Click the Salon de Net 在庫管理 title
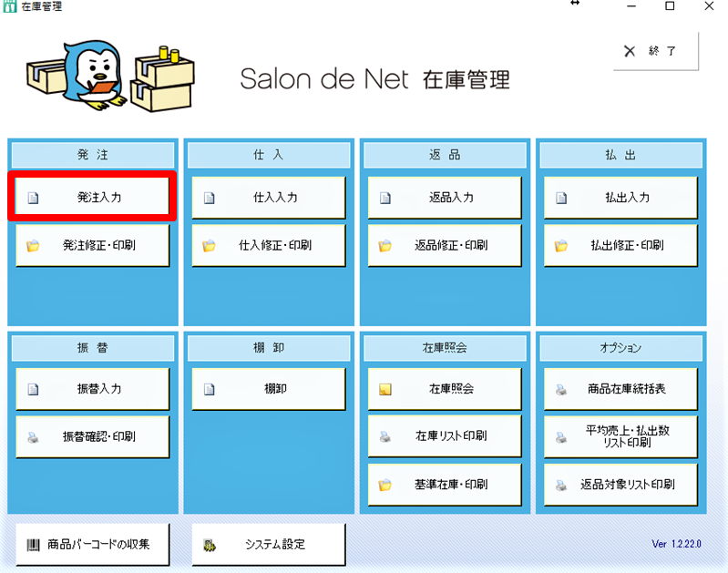This screenshot has height=573, width=728. click(374, 79)
